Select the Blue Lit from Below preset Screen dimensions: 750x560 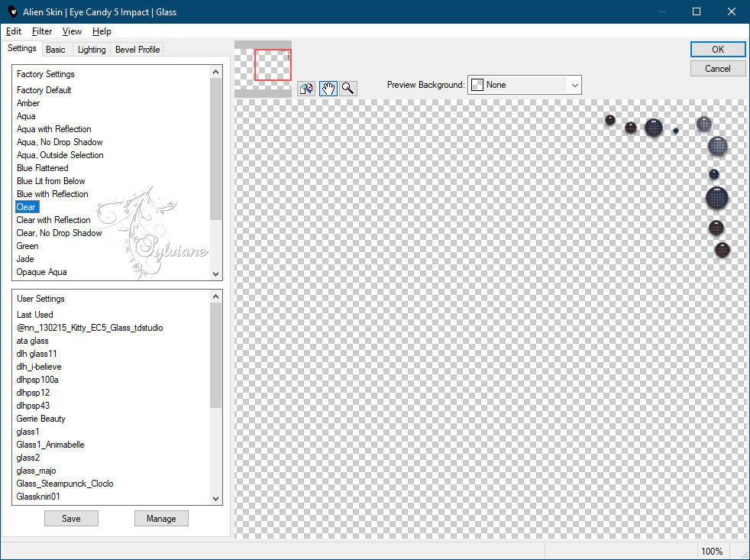click(50, 180)
